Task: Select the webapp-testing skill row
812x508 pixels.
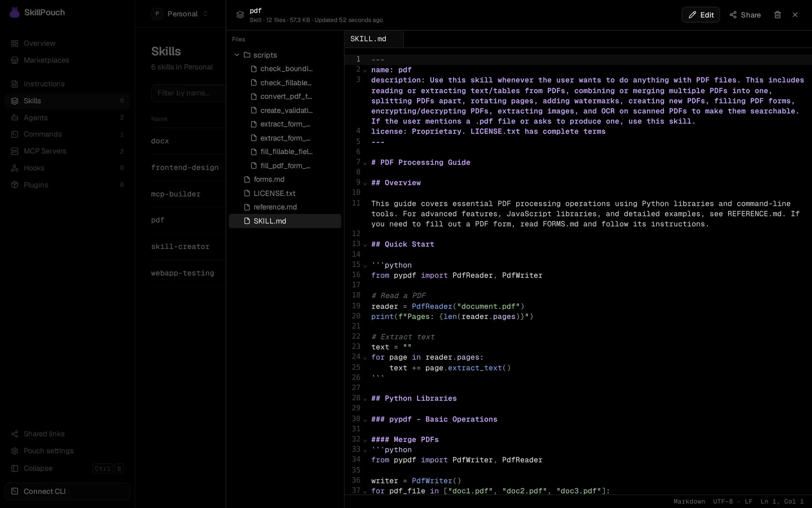Action: tap(188, 273)
